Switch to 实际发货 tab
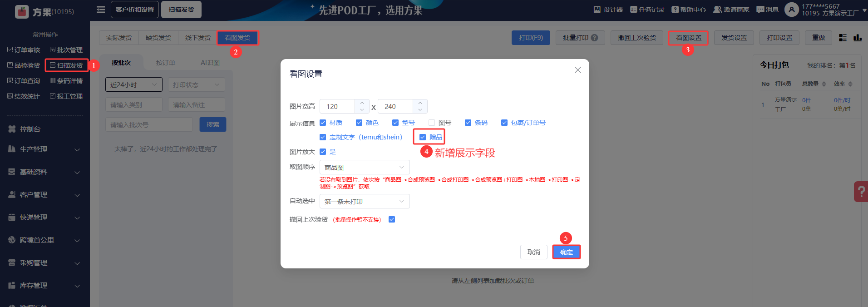This screenshot has height=307, width=868. point(119,38)
